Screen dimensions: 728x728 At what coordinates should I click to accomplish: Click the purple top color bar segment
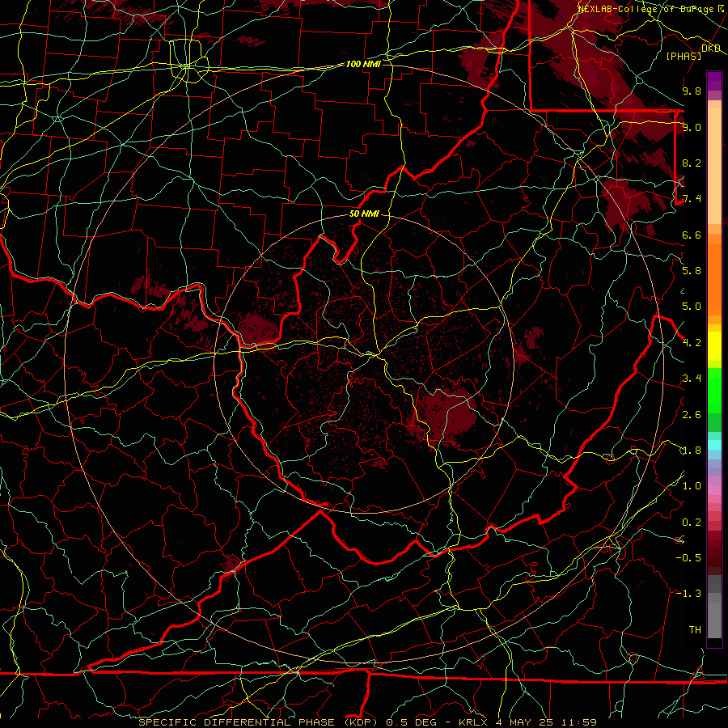(x=714, y=81)
